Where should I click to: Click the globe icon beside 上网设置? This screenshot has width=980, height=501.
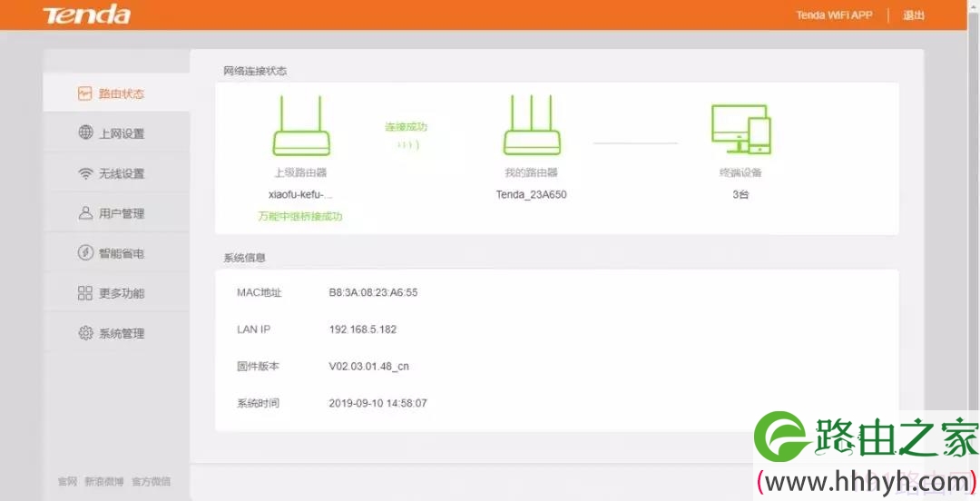pos(85,133)
